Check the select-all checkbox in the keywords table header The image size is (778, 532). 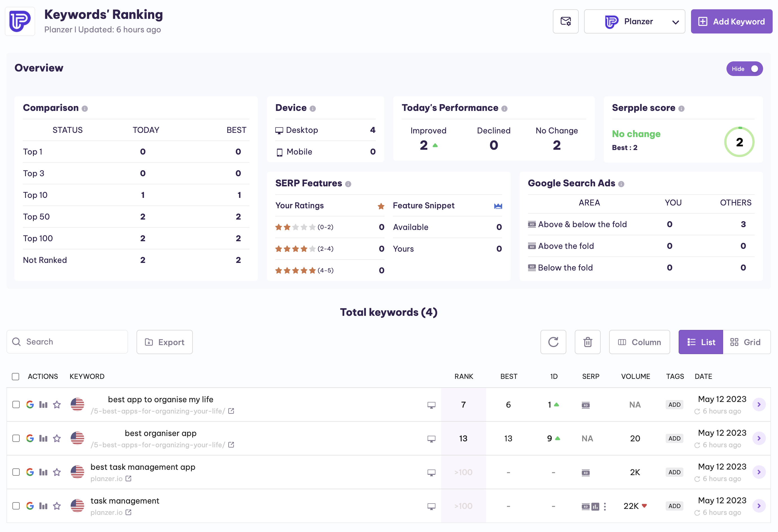click(16, 376)
